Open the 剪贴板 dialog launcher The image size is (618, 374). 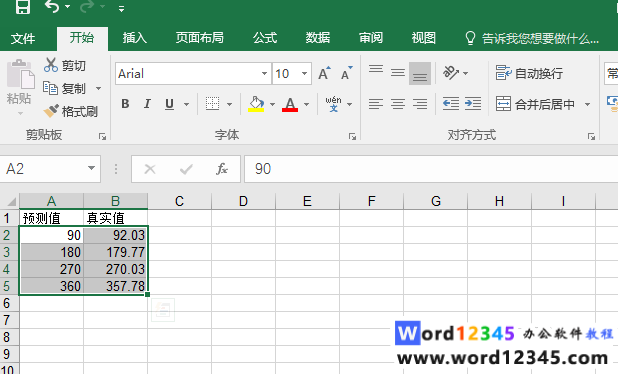coord(102,136)
